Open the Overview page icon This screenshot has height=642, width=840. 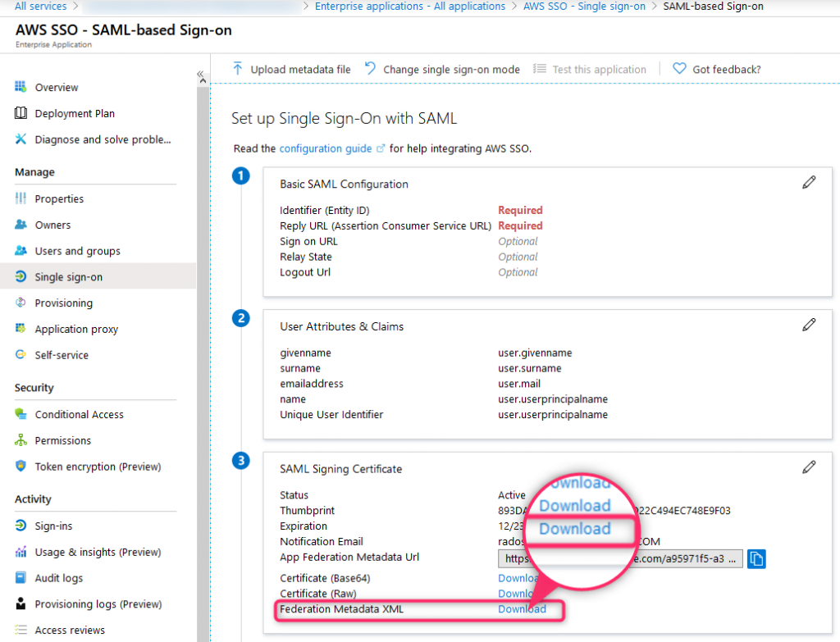point(21,87)
